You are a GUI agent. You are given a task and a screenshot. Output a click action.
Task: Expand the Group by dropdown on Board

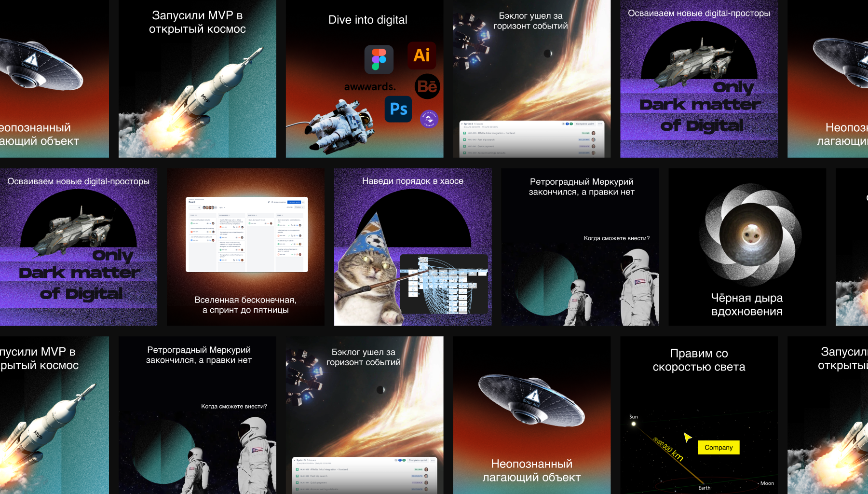pyautogui.click(x=298, y=207)
